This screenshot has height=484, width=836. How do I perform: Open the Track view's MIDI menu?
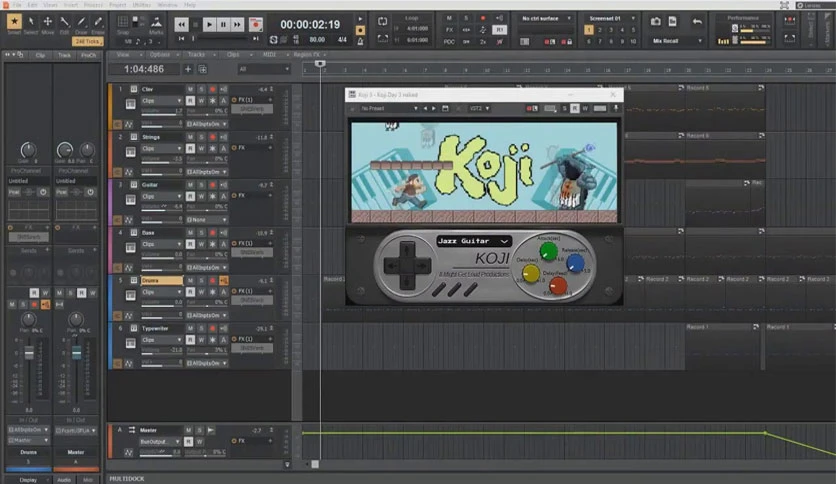pos(270,54)
